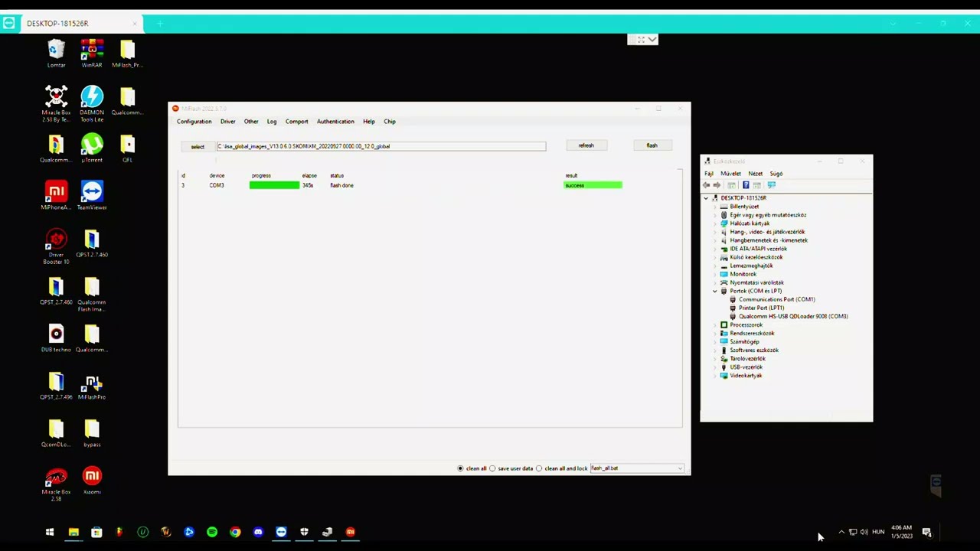Click the volume icon in system tray
Screen dimensions: 980x551
coord(864,532)
